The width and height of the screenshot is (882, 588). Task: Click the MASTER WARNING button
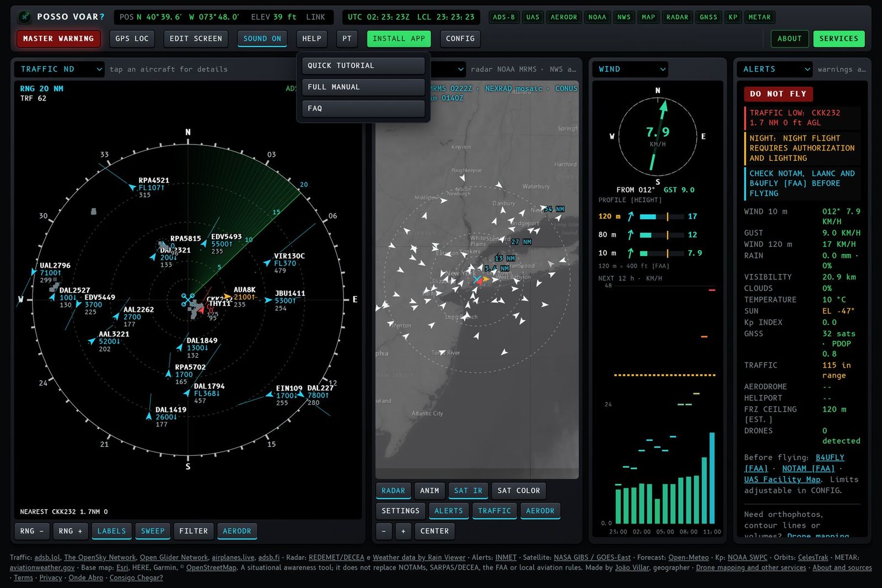point(58,39)
